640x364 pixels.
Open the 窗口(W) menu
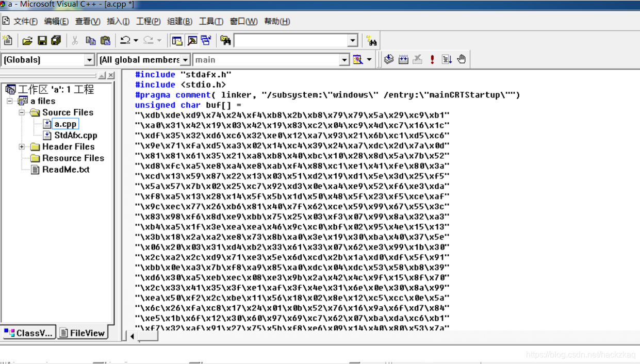(x=243, y=21)
